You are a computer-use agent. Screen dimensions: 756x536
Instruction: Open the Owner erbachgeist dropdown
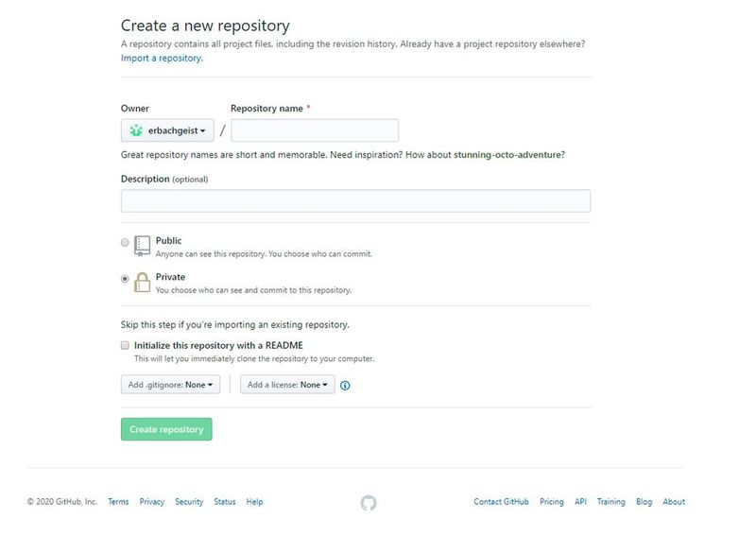point(167,130)
